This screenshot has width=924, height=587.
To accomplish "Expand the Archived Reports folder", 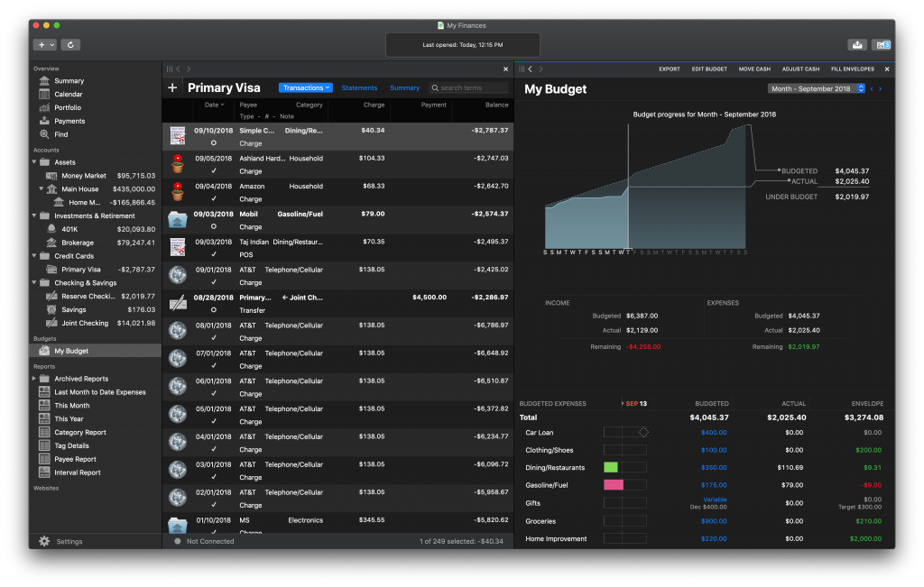I will 33,379.
